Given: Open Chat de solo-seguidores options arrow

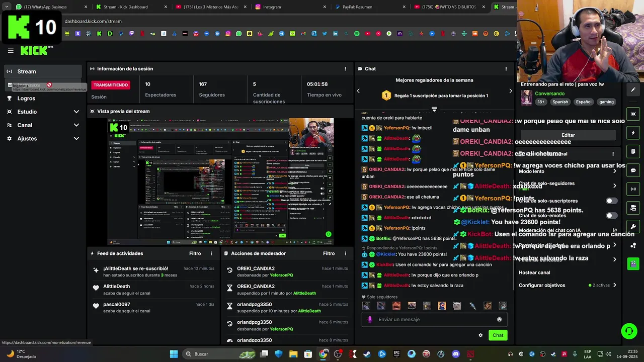Looking at the screenshot, I should pos(614,186).
